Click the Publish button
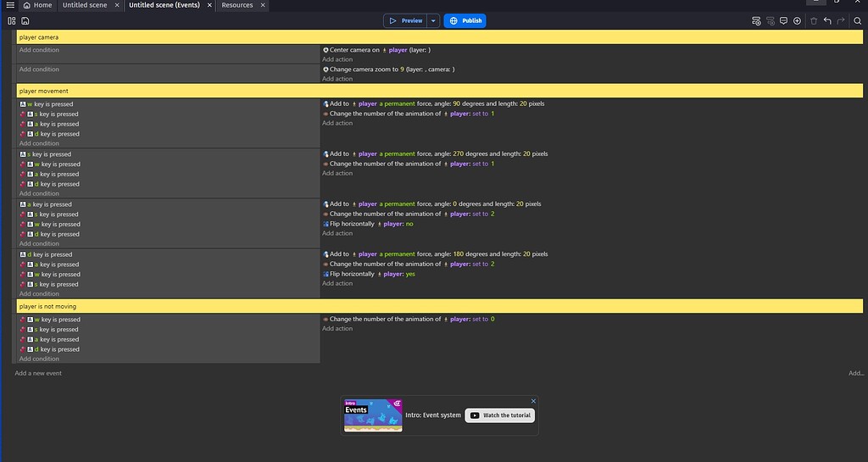Screen dimensions: 868x462 point(465,21)
